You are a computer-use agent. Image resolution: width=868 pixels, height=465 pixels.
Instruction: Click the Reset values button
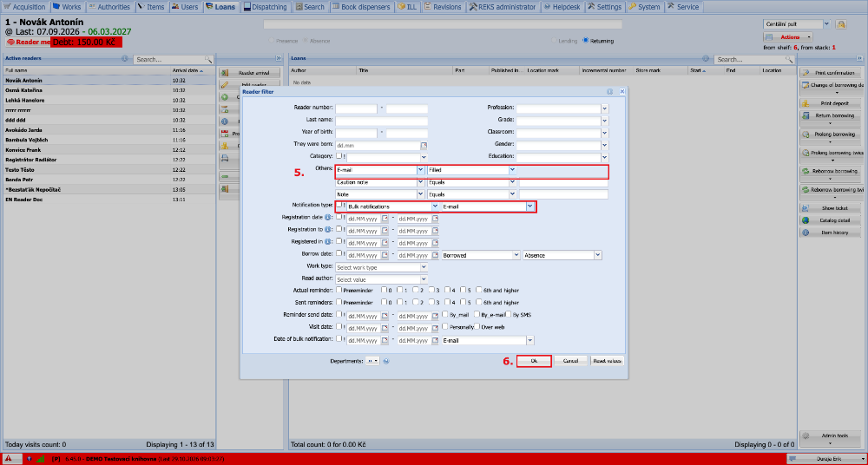[608, 361]
